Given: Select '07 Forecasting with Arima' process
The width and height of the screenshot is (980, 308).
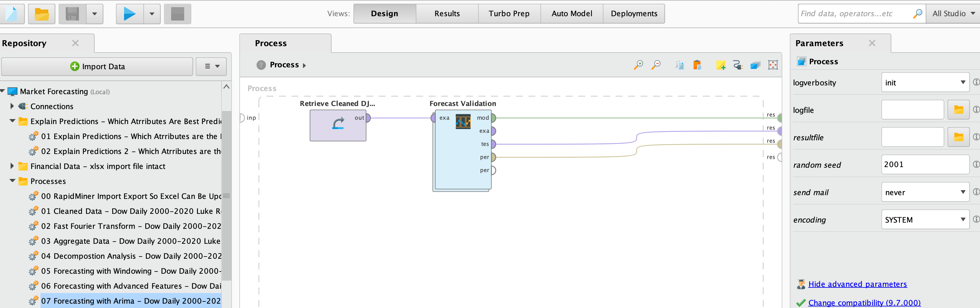Looking at the screenshot, I should click(x=131, y=301).
